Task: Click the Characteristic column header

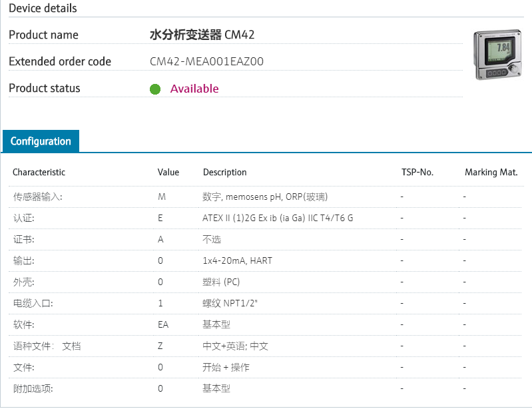Action: (39, 172)
